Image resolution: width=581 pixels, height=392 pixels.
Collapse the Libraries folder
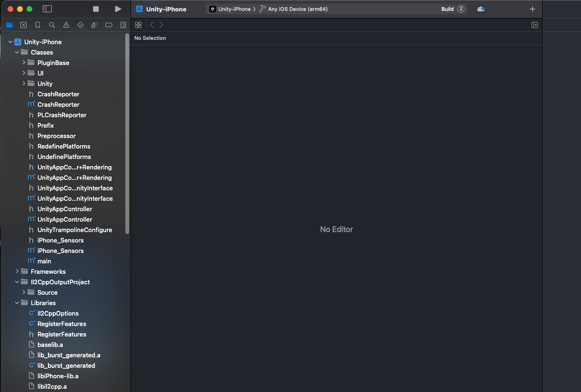(x=17, y=303)
